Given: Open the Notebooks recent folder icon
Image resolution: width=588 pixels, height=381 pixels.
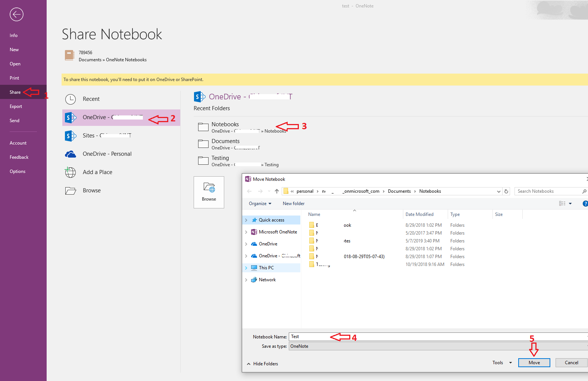Looking at the screenshot, I should tap(203, 127).
